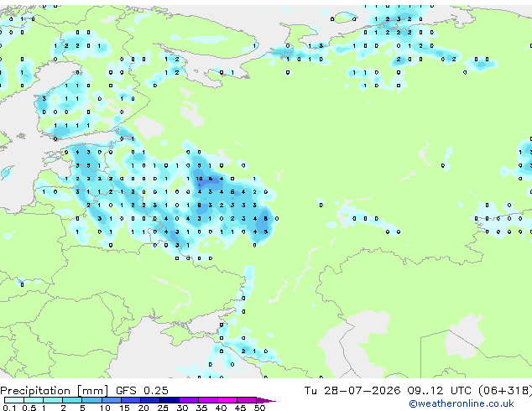This screenshot has height=411, width=532.
Task: Click the 35–40 mm legend color box
Action: pyautogui.click(x=208, y=400)
